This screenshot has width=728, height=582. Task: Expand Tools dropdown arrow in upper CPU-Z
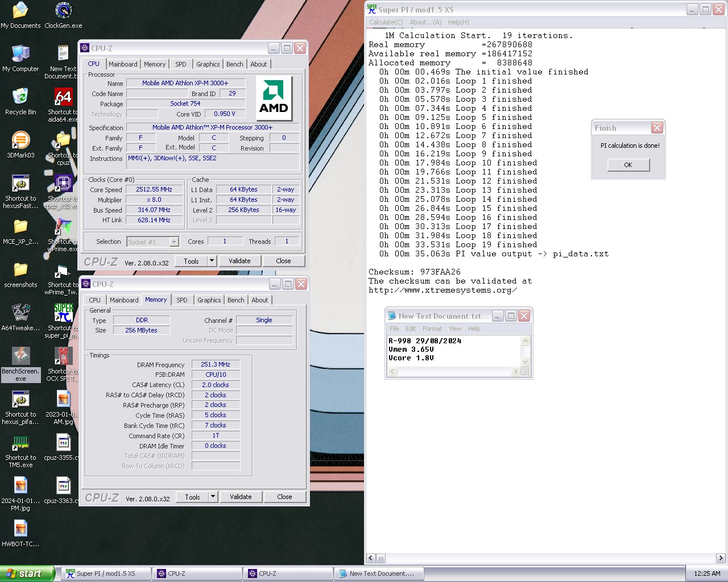click(212, 261)
